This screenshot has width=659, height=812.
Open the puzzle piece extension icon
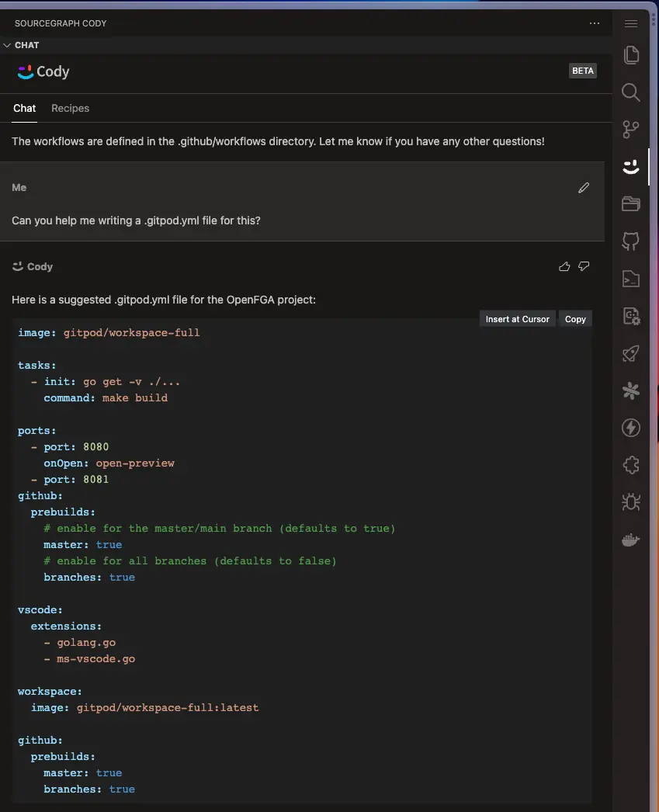coord(631,465)
